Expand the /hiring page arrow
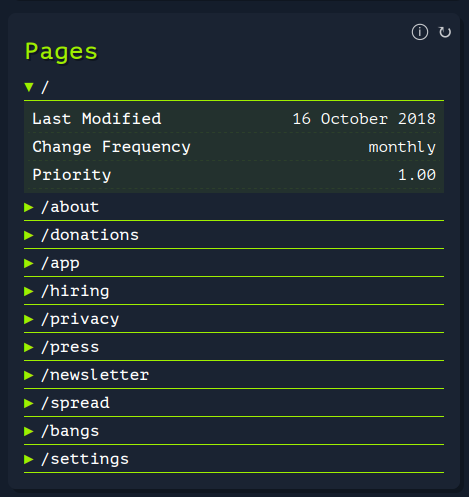The height and width of the screenshot is (497, 469). 29,291
